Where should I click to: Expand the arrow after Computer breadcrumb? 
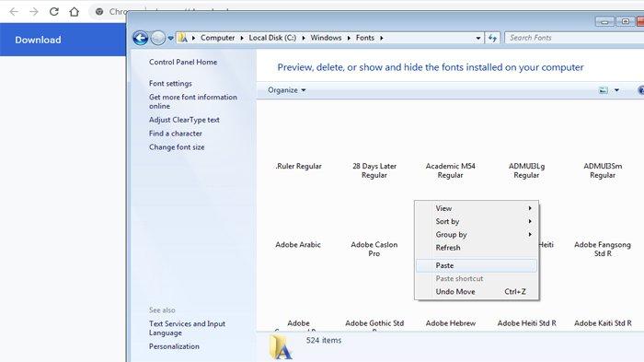pos(242,38)
